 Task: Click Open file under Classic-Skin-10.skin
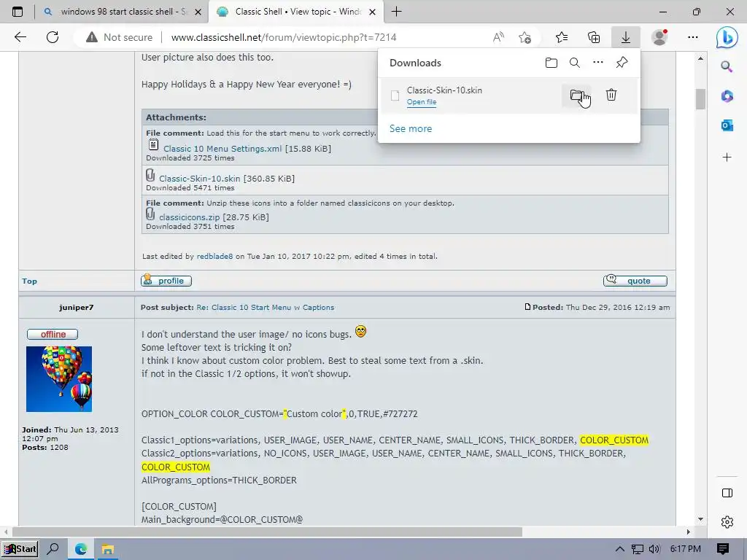(x=422, y=102)
